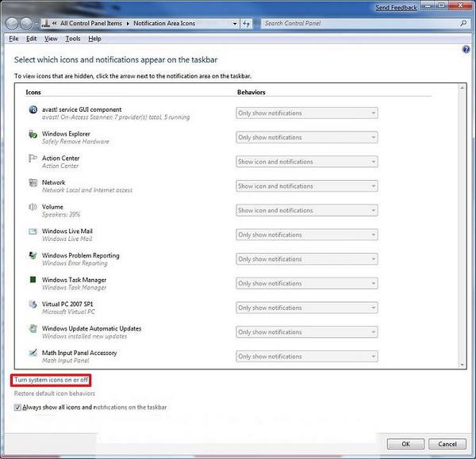The height and width of the screenshot is (459, 476).
Task: Click the Back navigation arrow button
Action: 12,23
